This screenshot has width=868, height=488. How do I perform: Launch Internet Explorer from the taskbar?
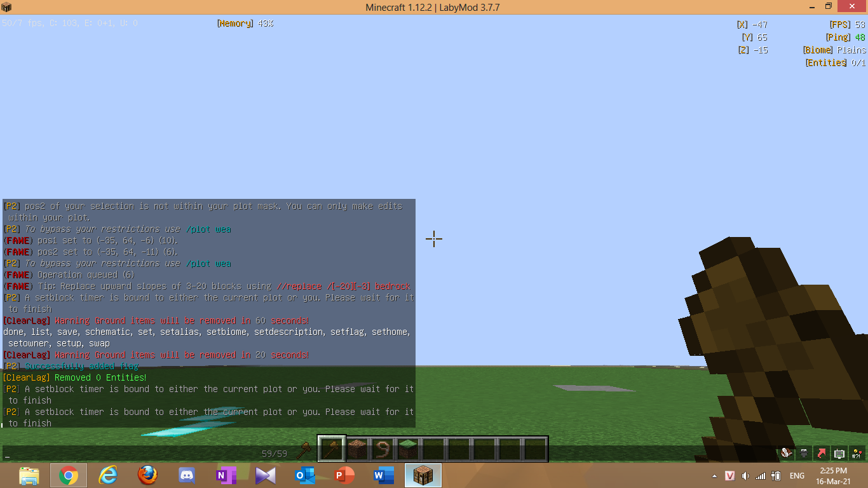coord(108,475)
